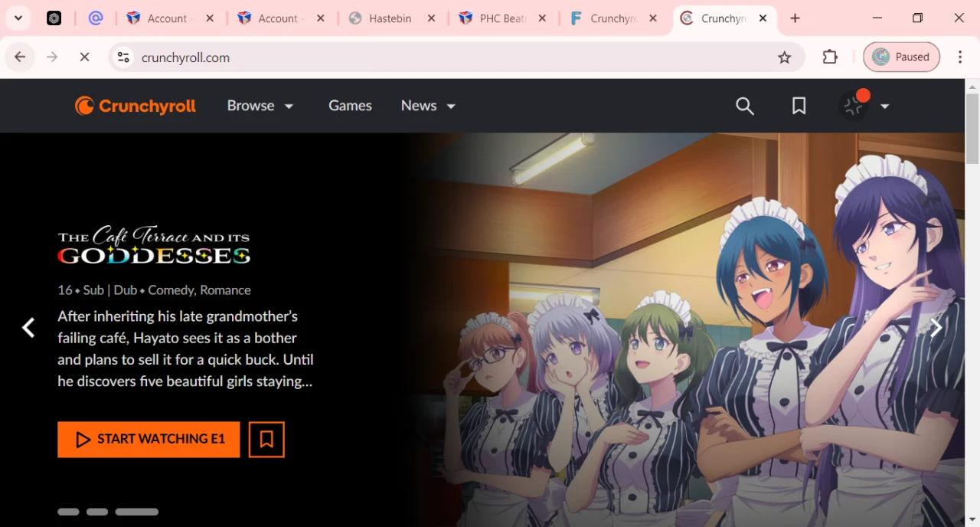Image resolution: width=980 pixels, height=527 pixels.
Task: Open the site information icon in address bar
Action: click(123, 57)
